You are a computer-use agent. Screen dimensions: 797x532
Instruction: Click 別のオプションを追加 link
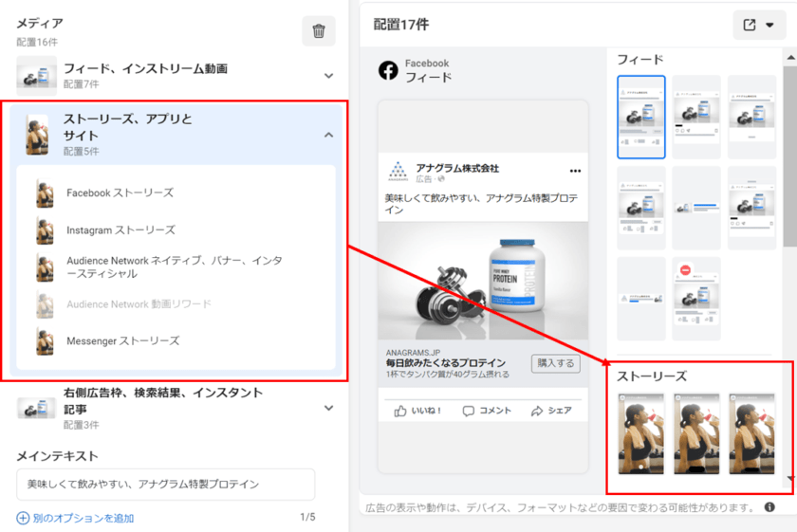click(x=83, y=519)
